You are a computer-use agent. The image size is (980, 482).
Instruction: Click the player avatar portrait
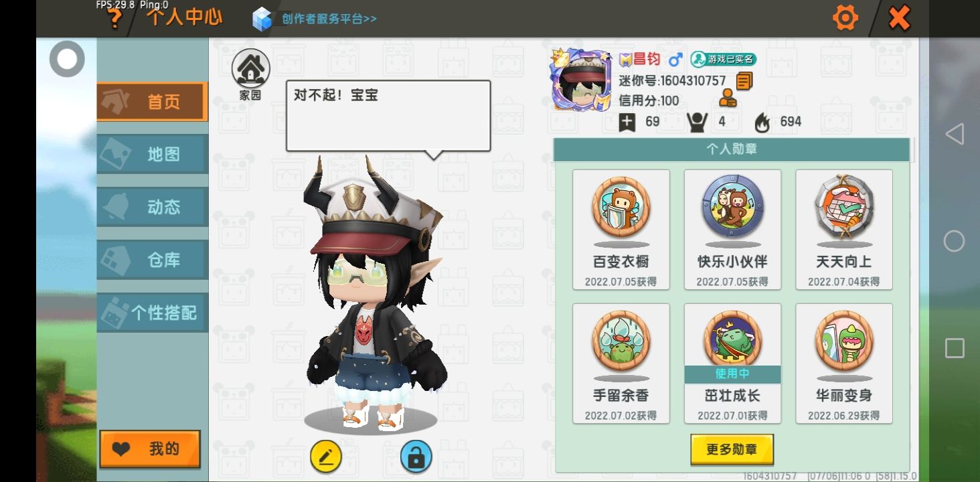click(581, 80)
